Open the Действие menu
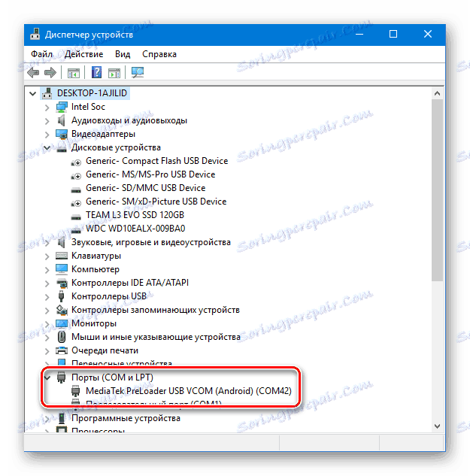The image size is (470, 476). tap(83, 54)
